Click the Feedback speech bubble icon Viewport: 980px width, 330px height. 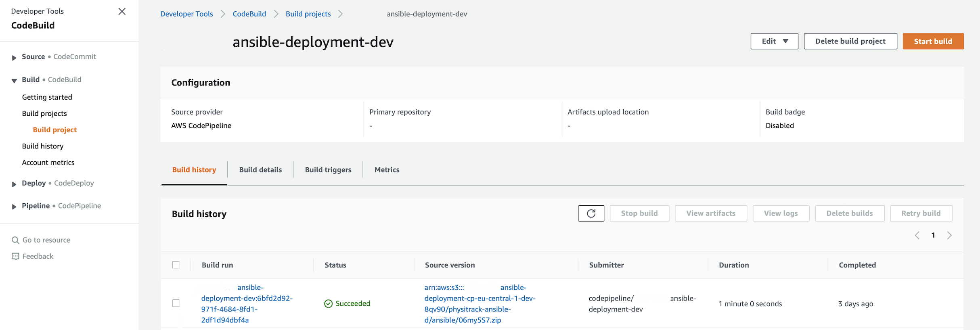coord(15,257)
